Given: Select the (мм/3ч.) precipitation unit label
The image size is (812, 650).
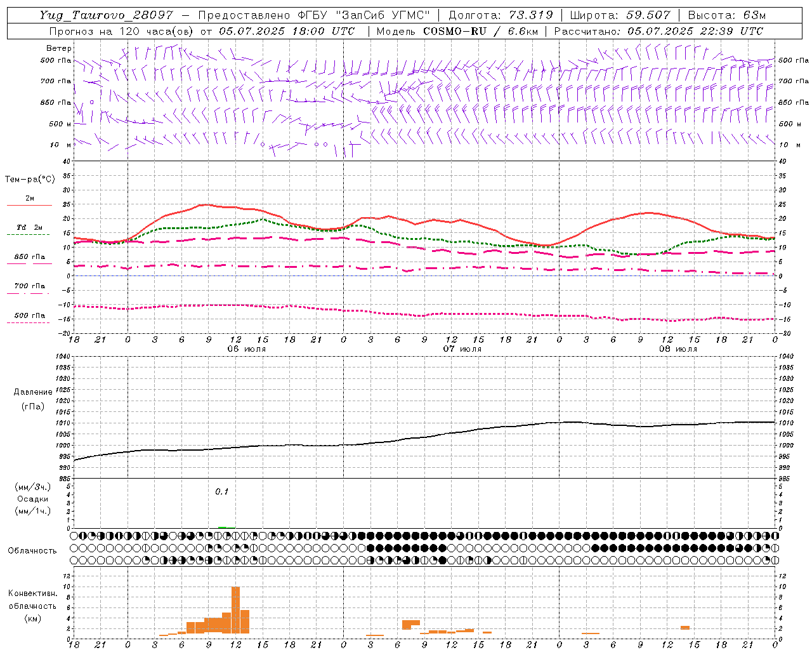Looking at the screenshot, I should [33, 487].
